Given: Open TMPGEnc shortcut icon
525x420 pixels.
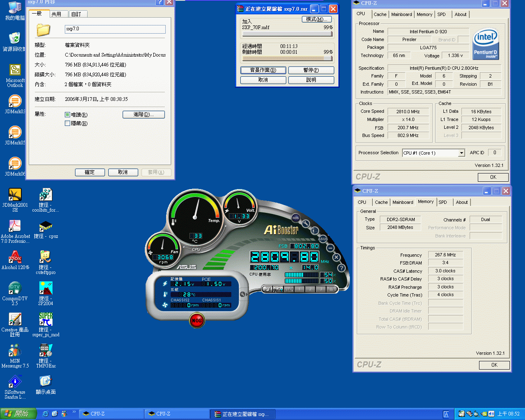Looking at the screenshot, I should pyautogui.click(x=46, y=356).
